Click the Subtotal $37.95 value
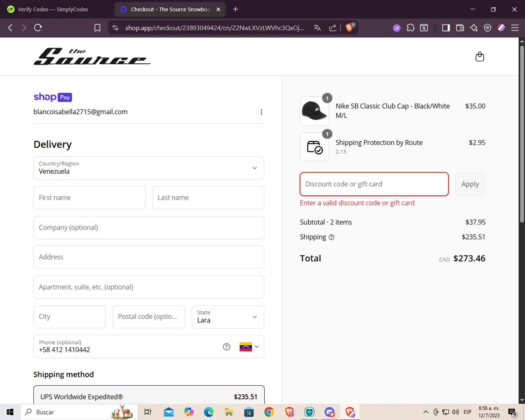This screenshot has width=525, height=420. point(475,222)
